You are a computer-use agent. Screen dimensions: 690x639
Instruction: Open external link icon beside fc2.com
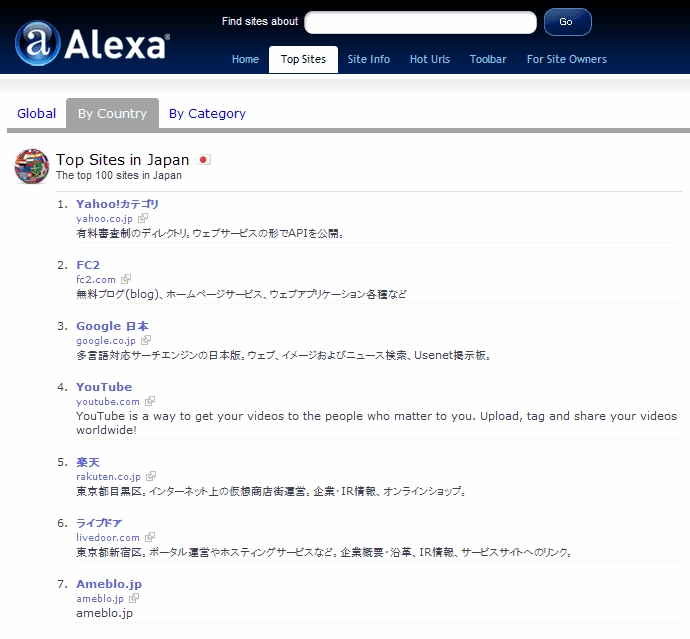pos(126,279)
